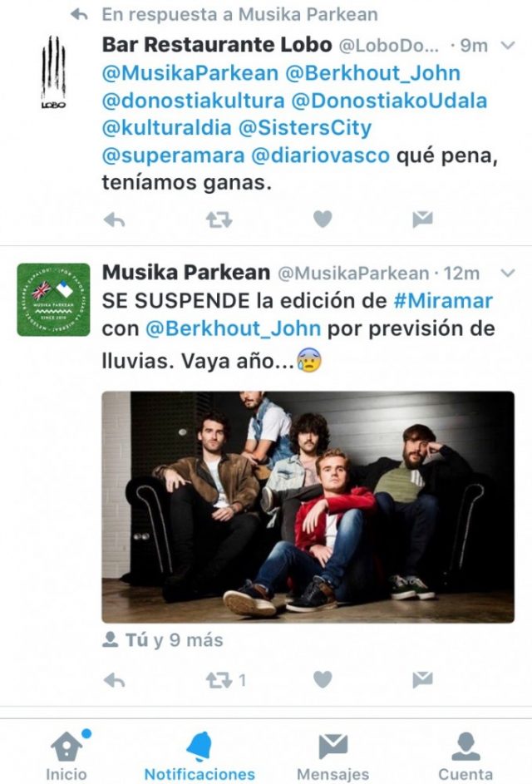
Task: View the band photo in the tweet
Action: pyautogui.click(x=308, y=507)
